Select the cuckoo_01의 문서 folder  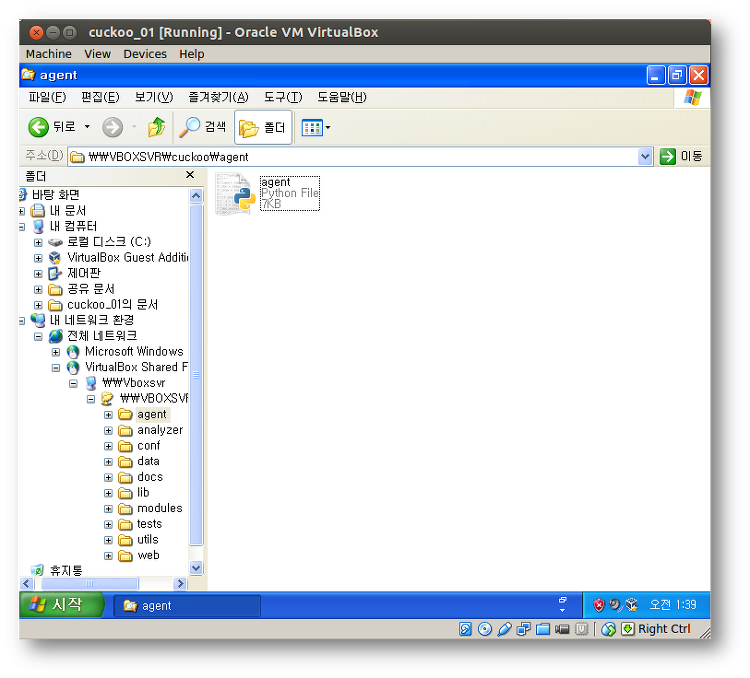[112, 305]
